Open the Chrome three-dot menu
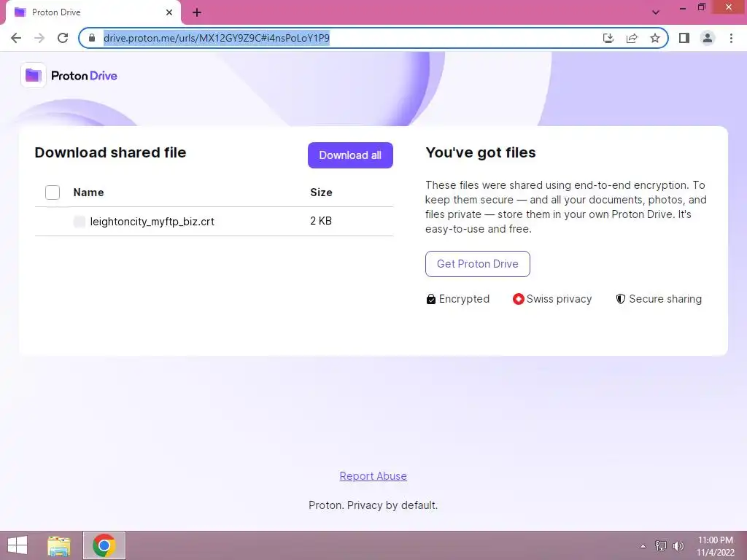 [x=731, y=38]
